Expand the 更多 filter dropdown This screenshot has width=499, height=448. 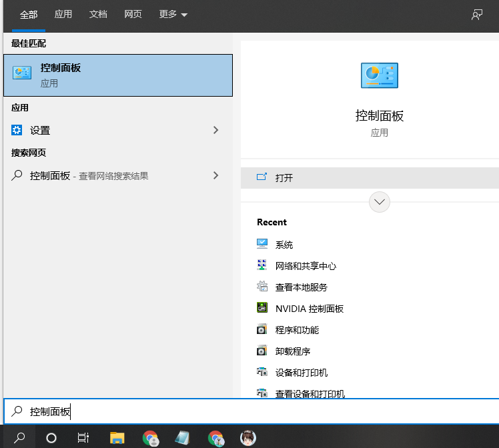tap(173, 14)
